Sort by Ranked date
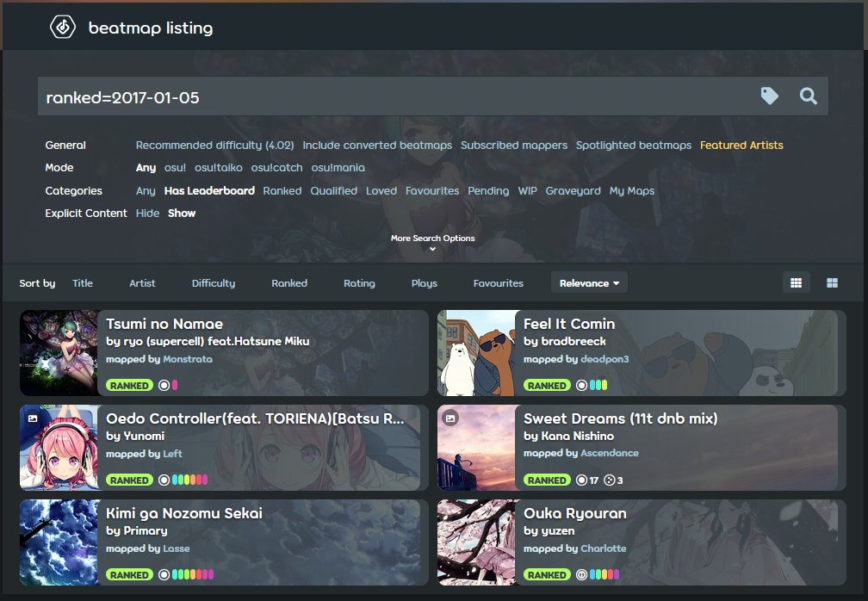The width and height of the screenshot is (868, 601). click(289, 282)
